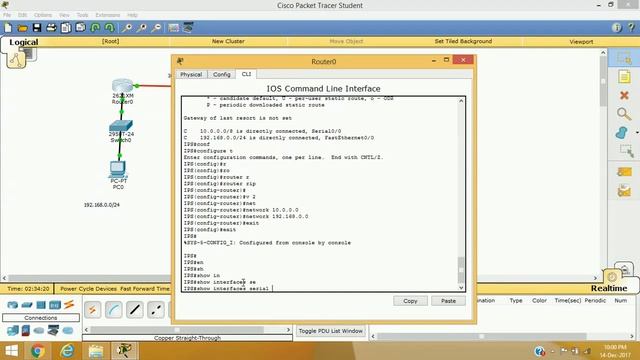The image size is (640, 360).
Task: Open Google Chrome from the taskbar
Action: point(38,351)
